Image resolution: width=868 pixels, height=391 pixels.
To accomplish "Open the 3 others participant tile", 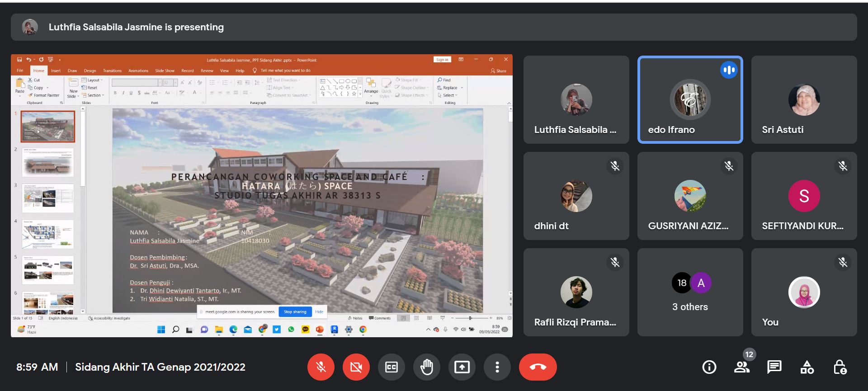I will coord(690,292).
